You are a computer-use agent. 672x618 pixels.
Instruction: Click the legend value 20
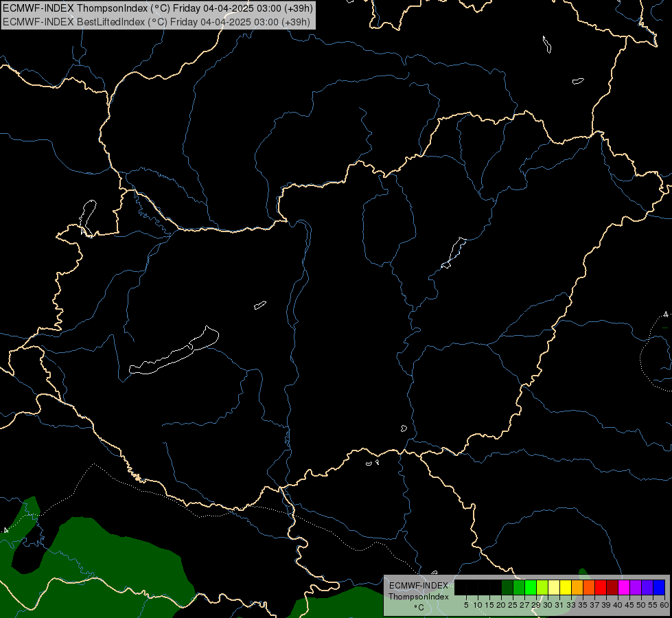tap(501, 605)
